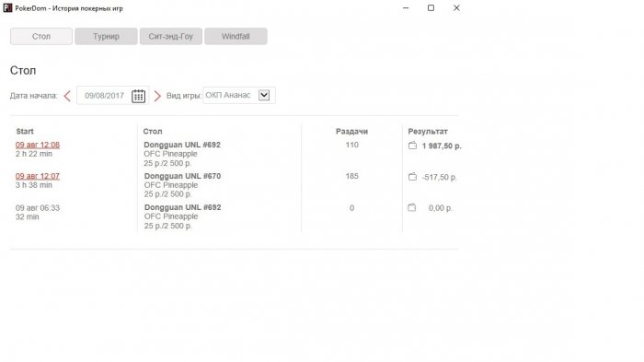Screen dimensions: 644x362
Task: Click duration text 32 min
Action: (x=27, y=216)
